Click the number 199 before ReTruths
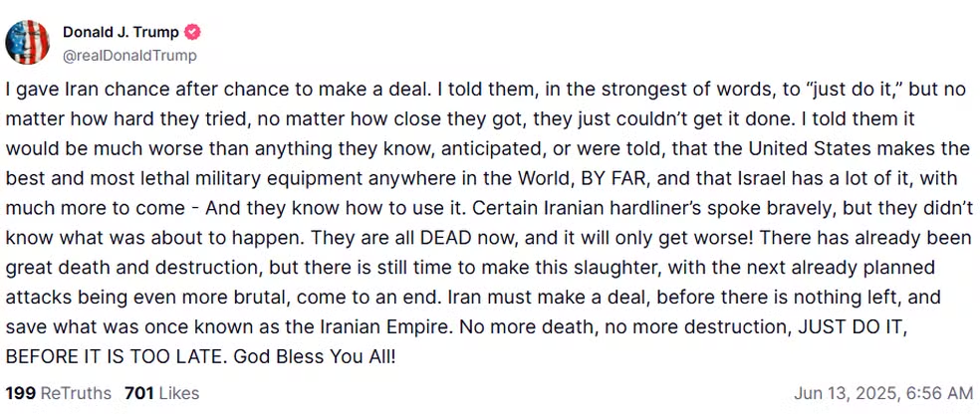This screenshot has width=980, height=414. 19,393
